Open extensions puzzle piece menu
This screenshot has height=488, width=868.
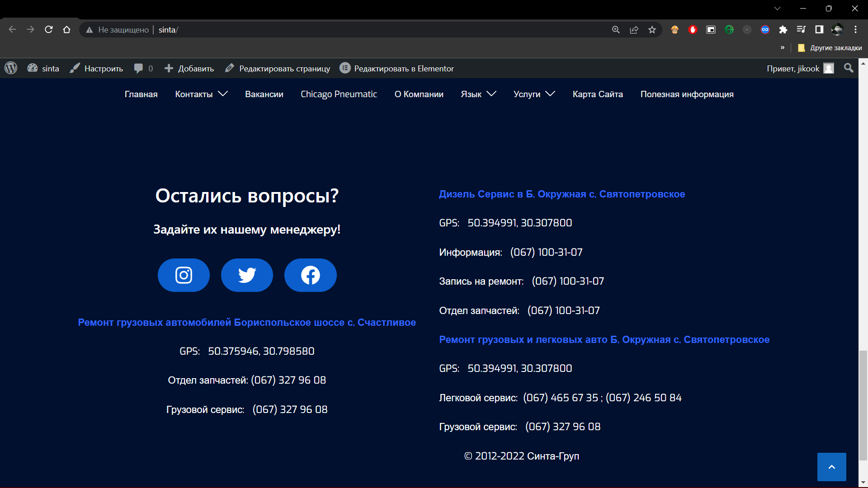783,30
